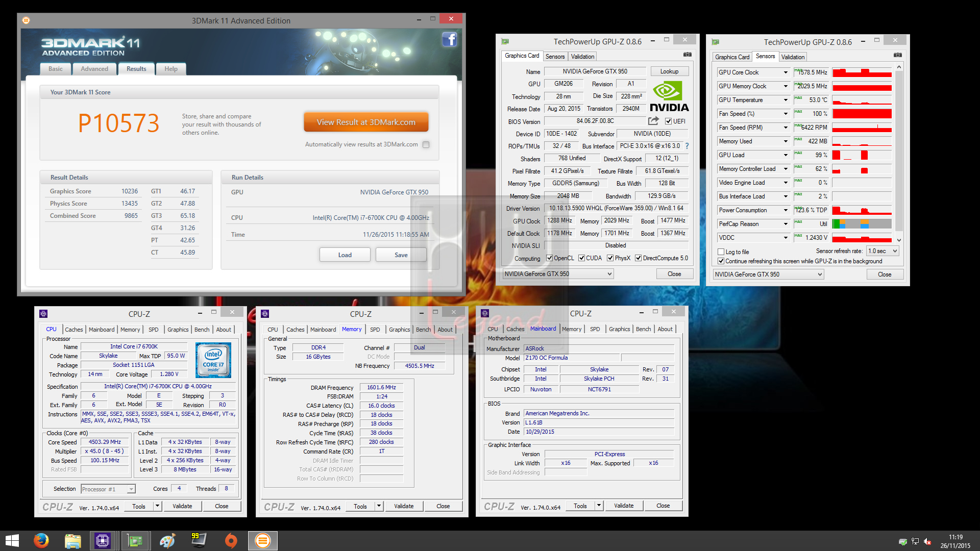The image size is (980, 551).
Task: Click the Save button in 3DMark
Action: [x=401, y=255]
